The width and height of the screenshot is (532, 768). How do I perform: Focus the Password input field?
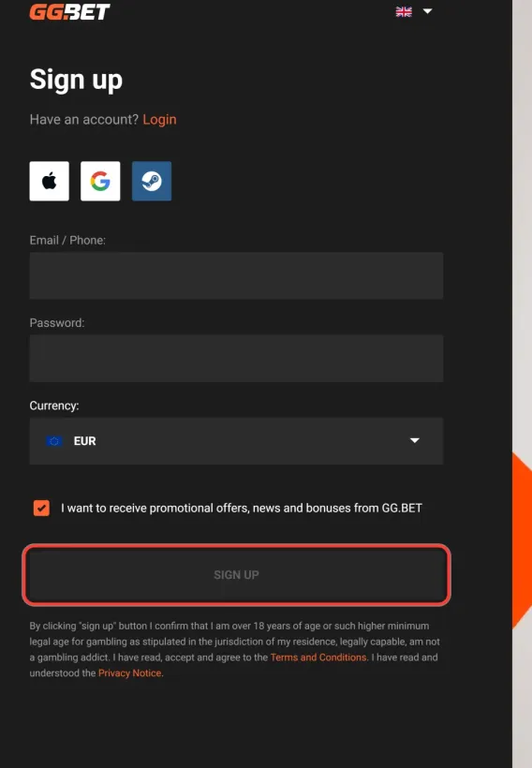[x=236, y=359]
